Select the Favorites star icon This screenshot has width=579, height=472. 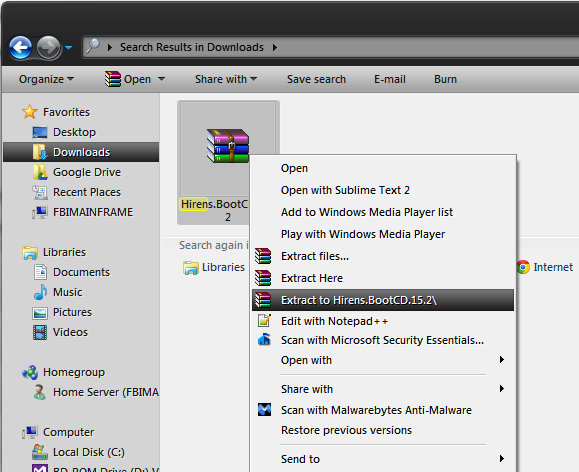click(30, 112)
